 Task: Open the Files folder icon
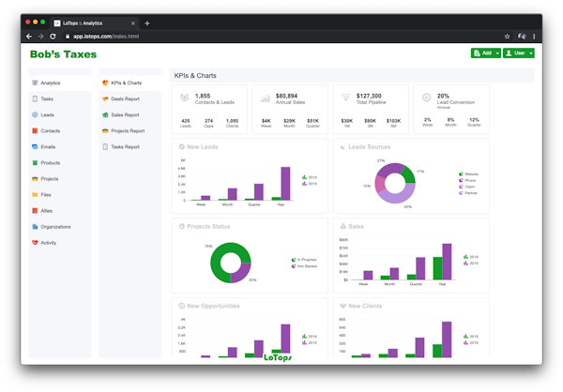[35, 194]
